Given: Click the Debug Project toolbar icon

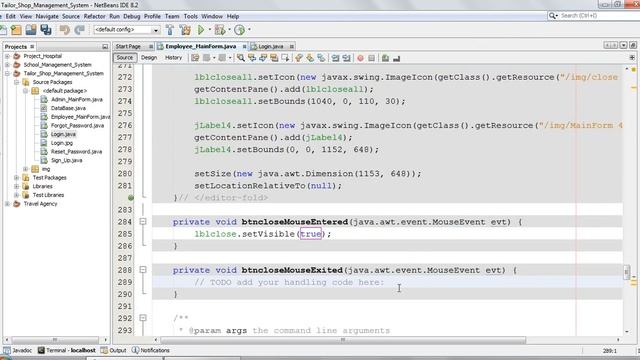Looking at the screenshot, I should pyautogui.click(x=220, y=30).
